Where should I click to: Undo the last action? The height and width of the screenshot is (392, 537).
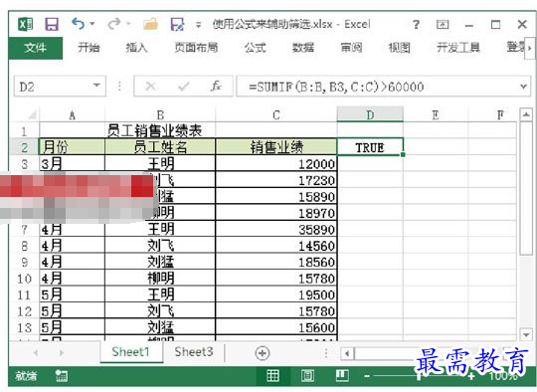(79, 24)
